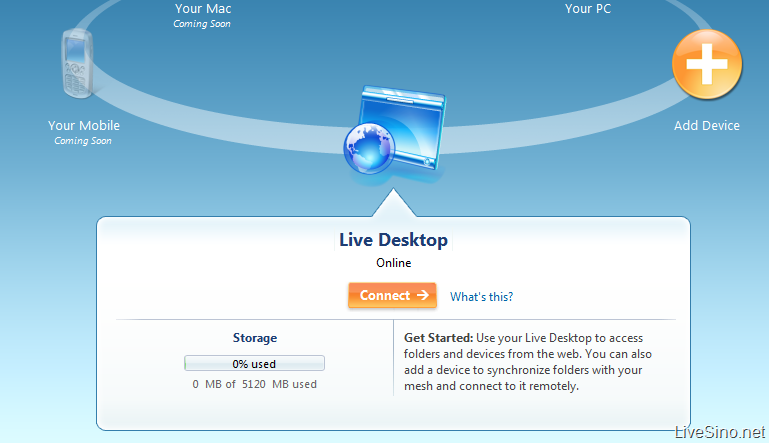Select the "Your Mac" device label
Image resolution: width=769 pixels, height=443 pixels.
coord(203,9)
